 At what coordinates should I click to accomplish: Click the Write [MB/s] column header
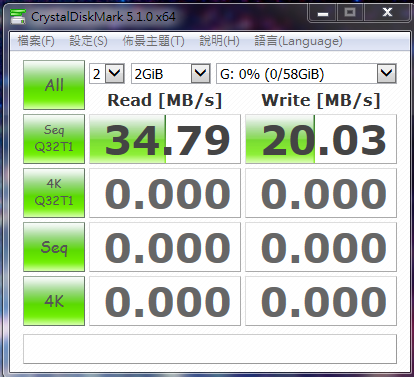point(321,100)
